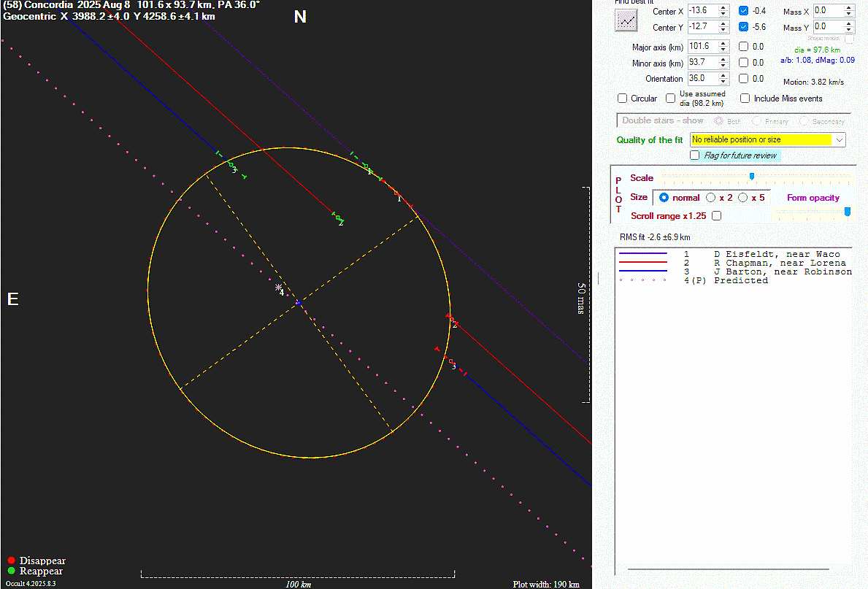Adjust the plot Scale slider handle
The width and height of the screenshot is (868, 589).
point(752,177)
